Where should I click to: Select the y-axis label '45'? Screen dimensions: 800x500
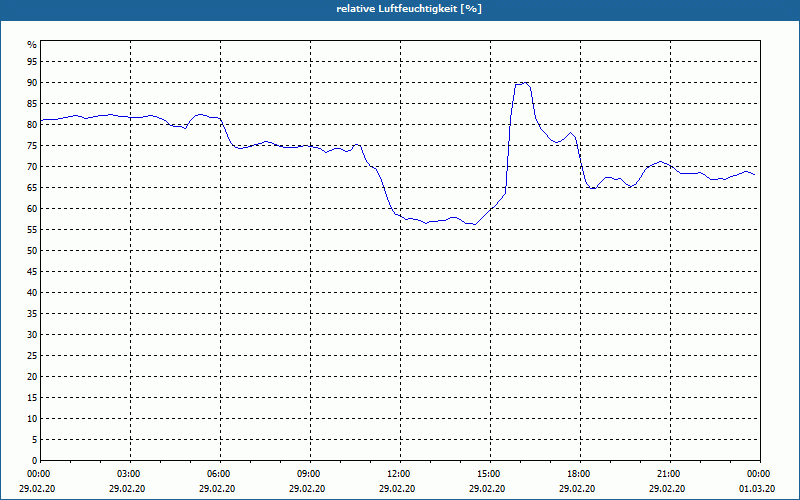32,271
